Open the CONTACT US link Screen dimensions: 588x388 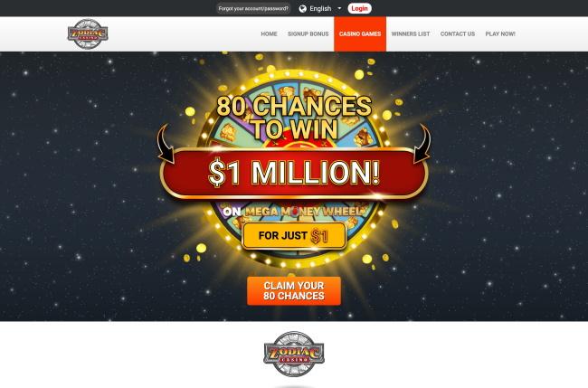click(x=458, y=33)
